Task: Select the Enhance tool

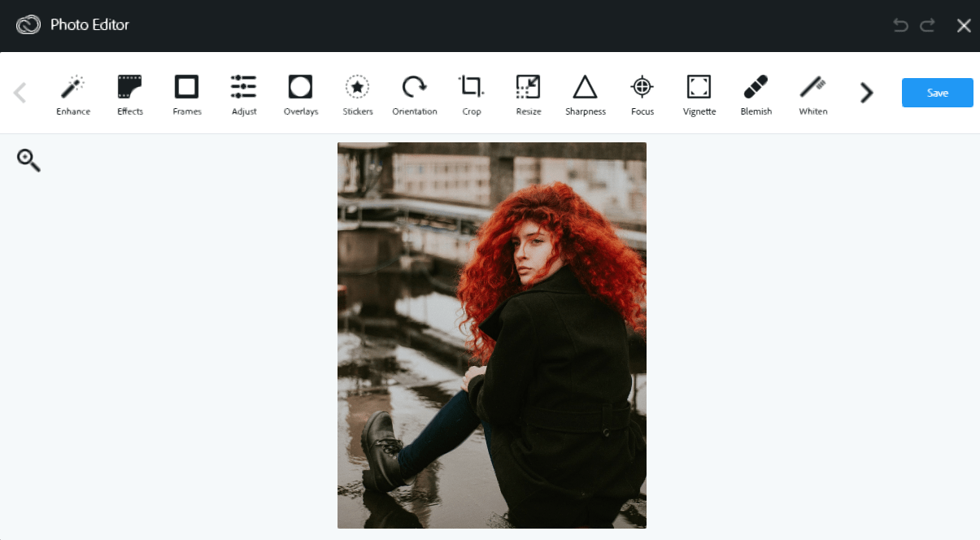Action: coord(73,92)
